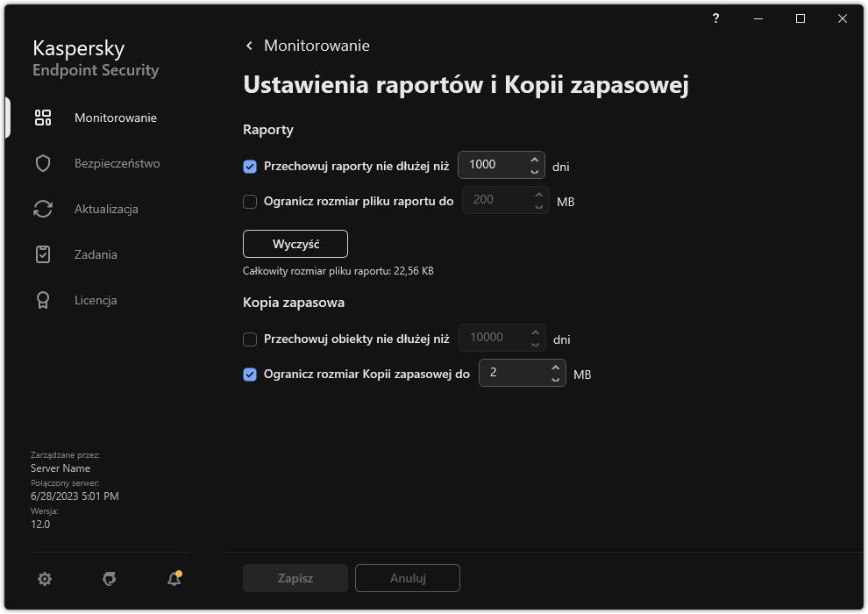Enable limiting report file size
868x614 pixels.
point(251,200)
